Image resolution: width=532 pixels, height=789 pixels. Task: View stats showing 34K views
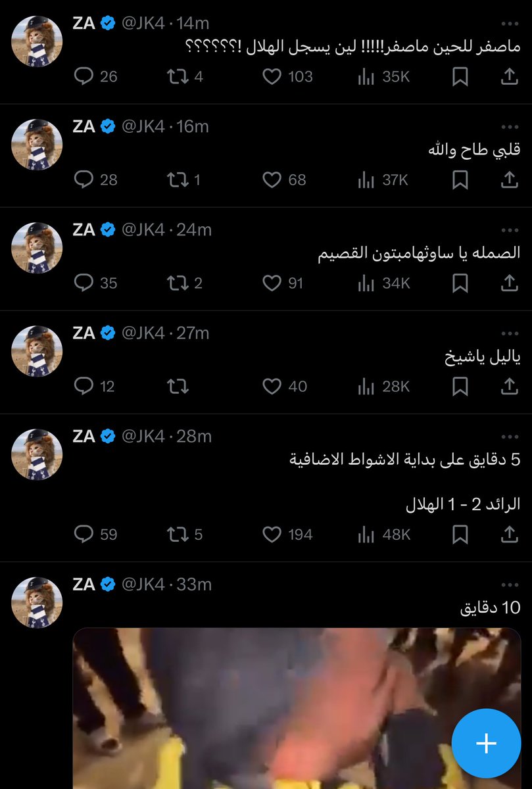[383, 283]
